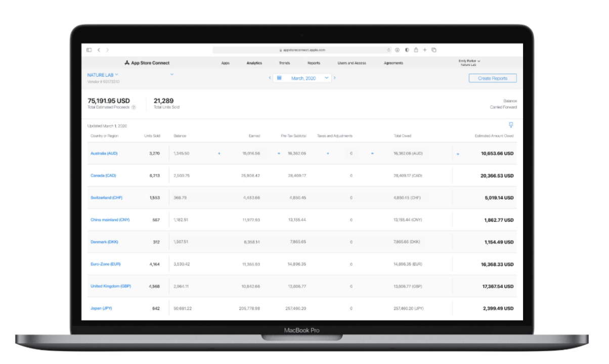The height and width of the screenshot is (364, 609).
Task: Click the Total Owed column header
Action: coord(403,136)
